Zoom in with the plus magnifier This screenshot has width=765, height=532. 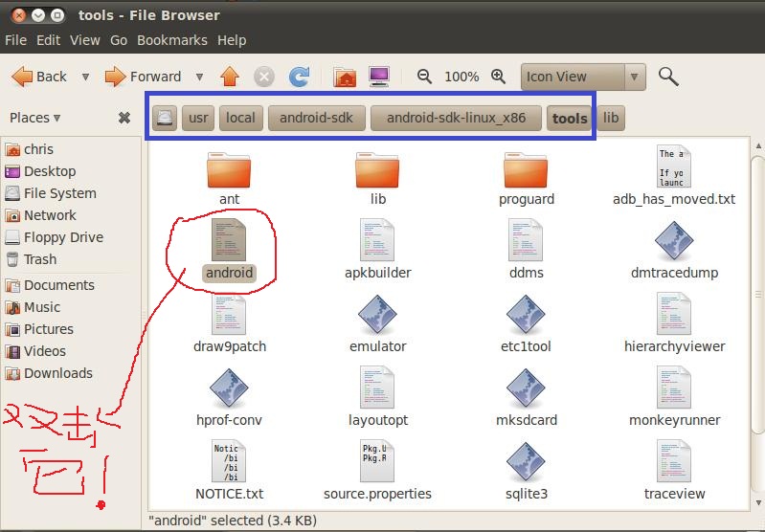click(498, 77)
